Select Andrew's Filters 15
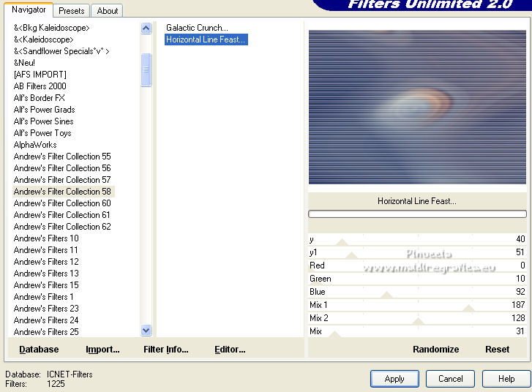Screen dimensions: 532x392 [x=46, y=285]
